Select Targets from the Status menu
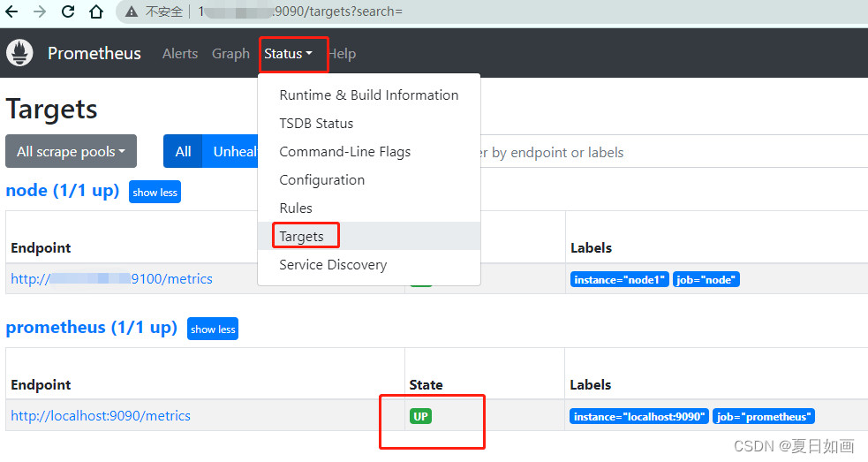The image size is (868, 462). 302,236
